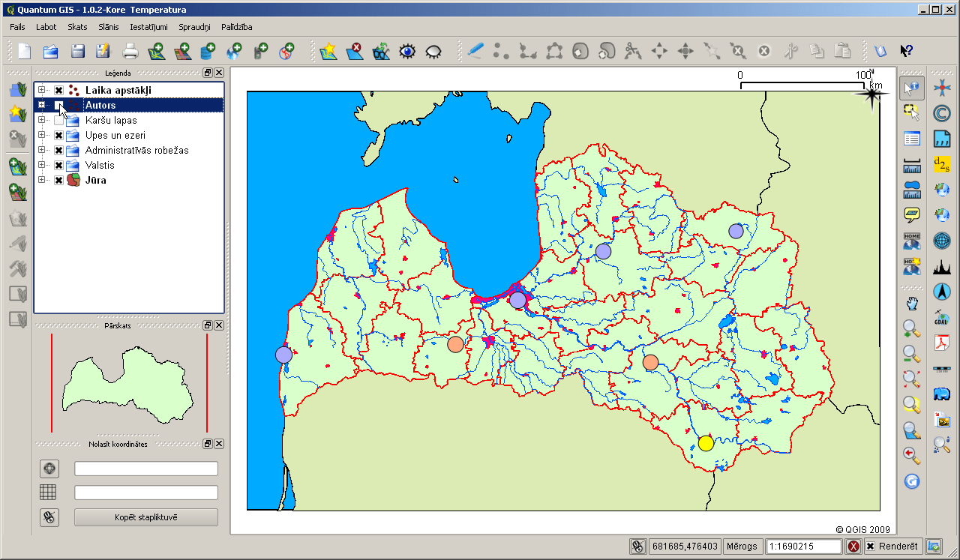Click the projection status globe icon
Viewport: 960px width, 560px height.
pos(934,547)
